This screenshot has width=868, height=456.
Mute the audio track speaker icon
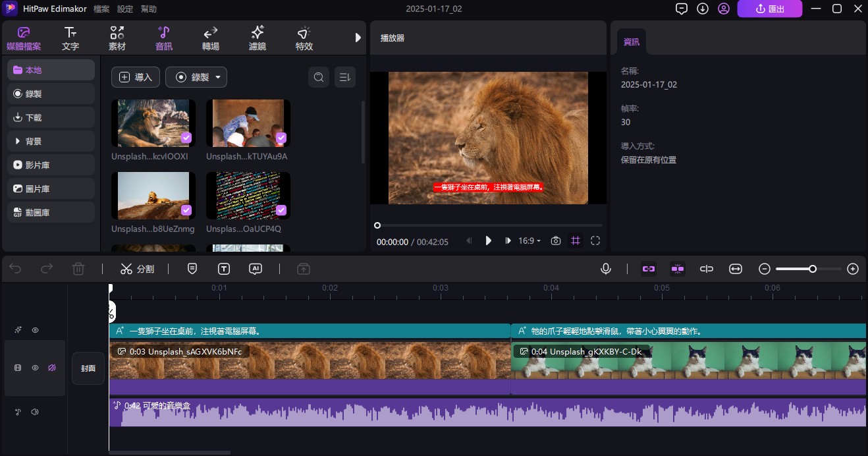(35, 412)
